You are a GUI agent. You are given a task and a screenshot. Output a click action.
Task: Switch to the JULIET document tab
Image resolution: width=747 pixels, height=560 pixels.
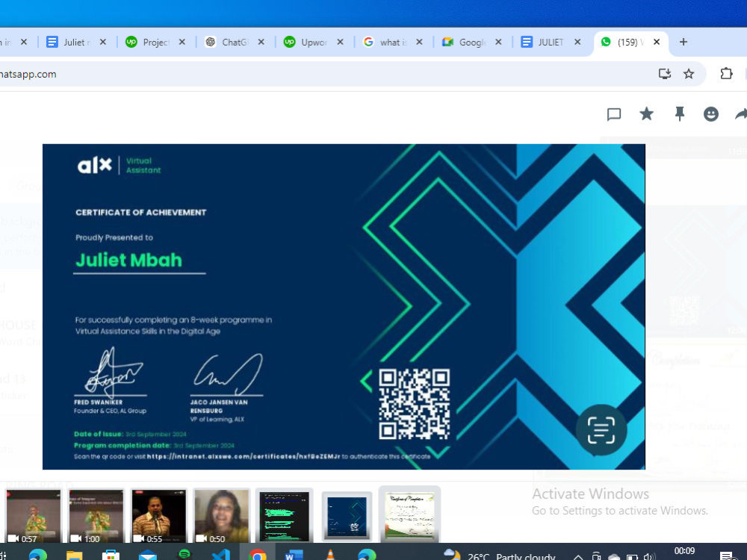(551, 42)
